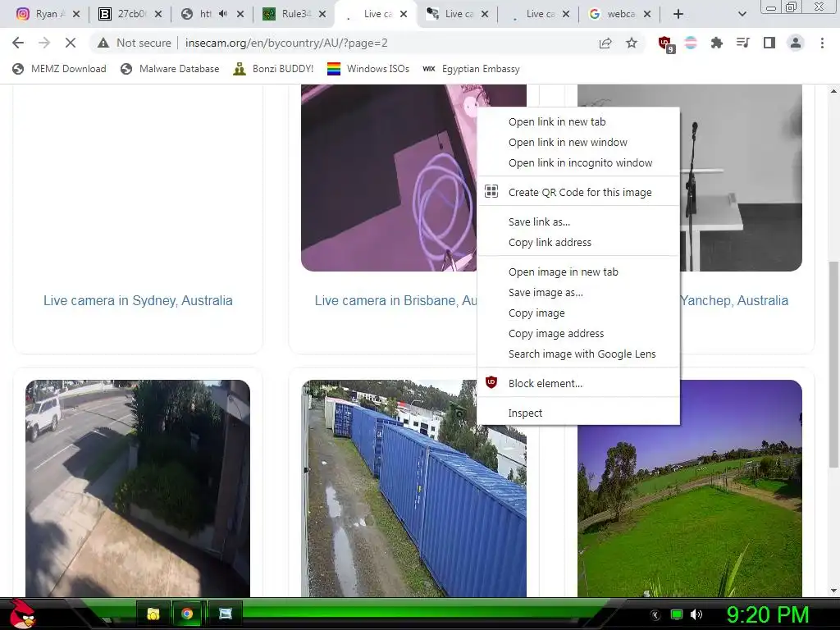840x630 pixels.
Task: Open MEMZ Download bookmark
Action: click(x=59, y=69)
